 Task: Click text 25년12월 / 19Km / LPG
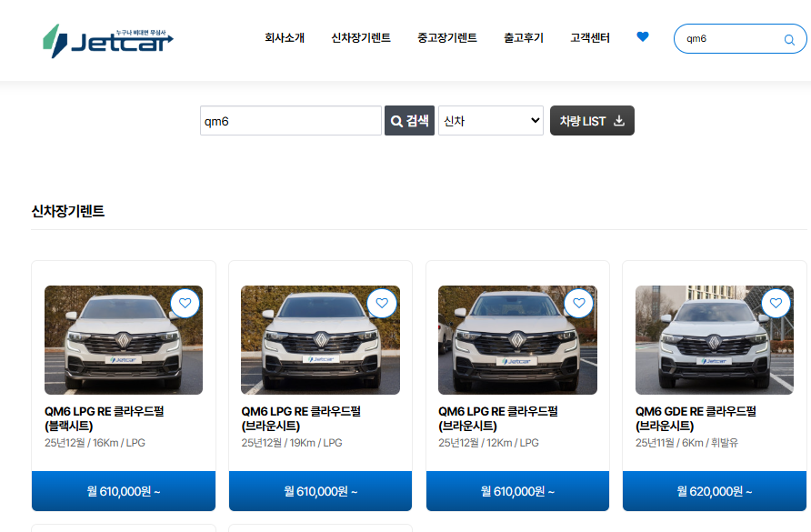click(x=292, y=443)
